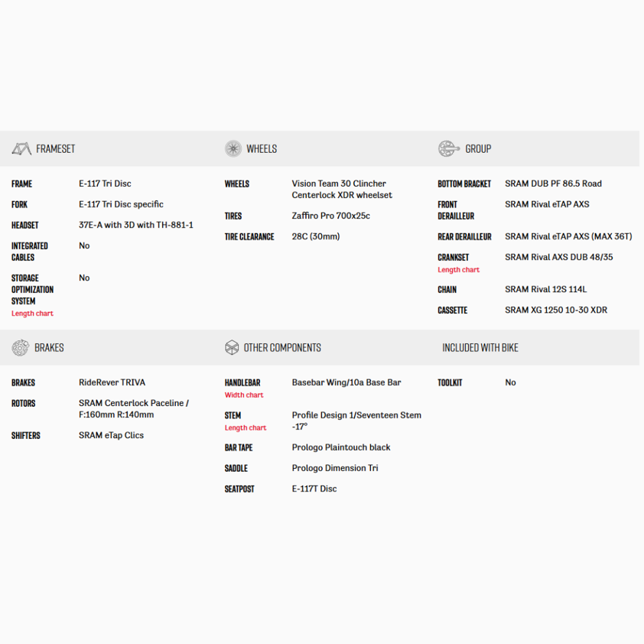Click the SRAM XG 1250 cassette value

(556, 310)
